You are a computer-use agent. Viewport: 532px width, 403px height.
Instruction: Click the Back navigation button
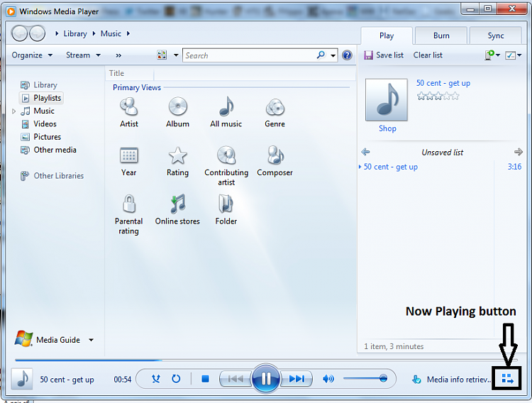20,33
